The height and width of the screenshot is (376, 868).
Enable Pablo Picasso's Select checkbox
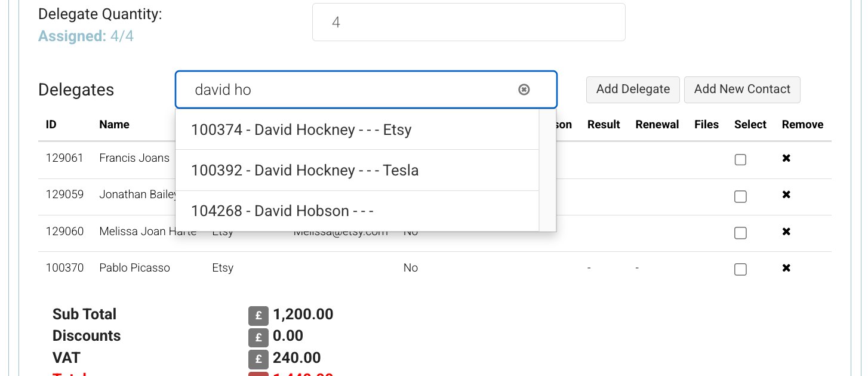pos(740,269)
